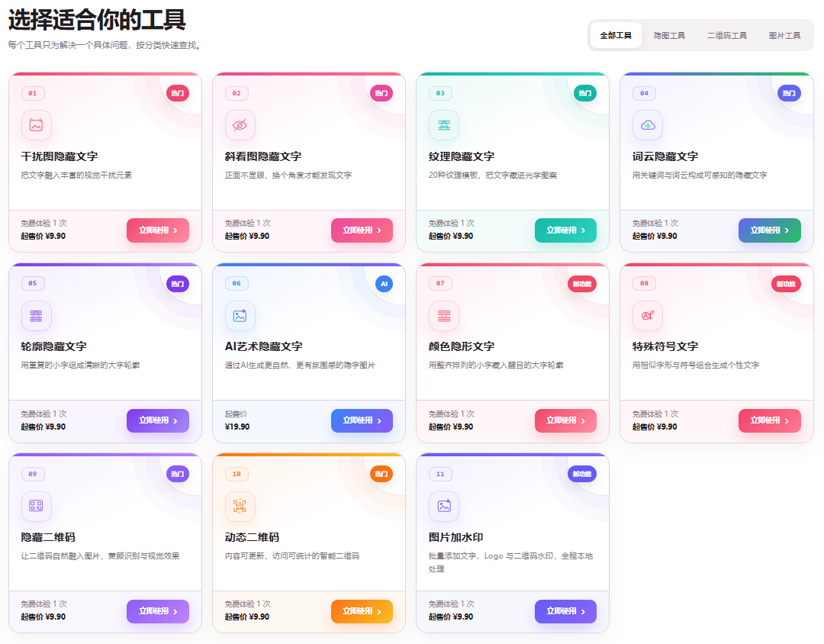This screenshot has width=824, height=644.
Task: Click the title 动态二维码
Action: tap(253, 537)
